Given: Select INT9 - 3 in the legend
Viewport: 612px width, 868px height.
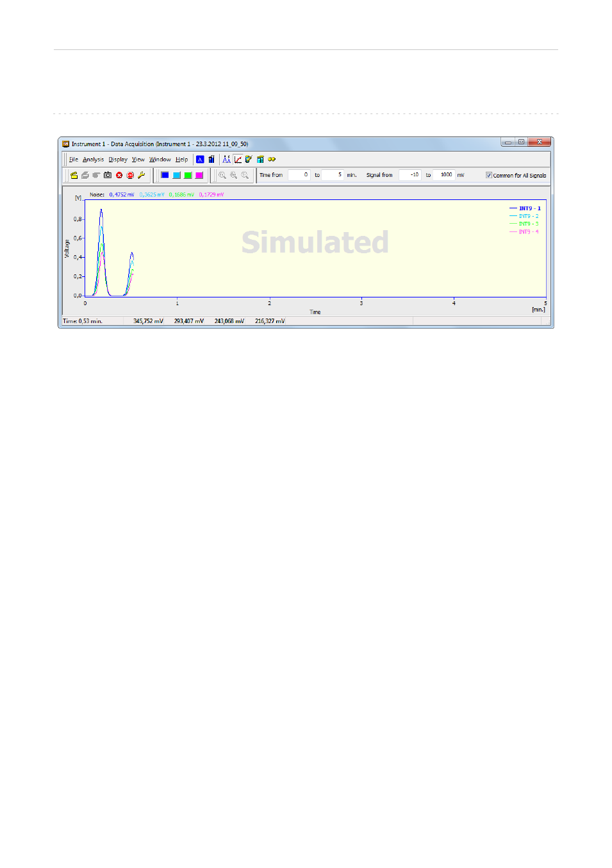Looking at the screenshot, I should pyautogui.click(x=524, y=224).
